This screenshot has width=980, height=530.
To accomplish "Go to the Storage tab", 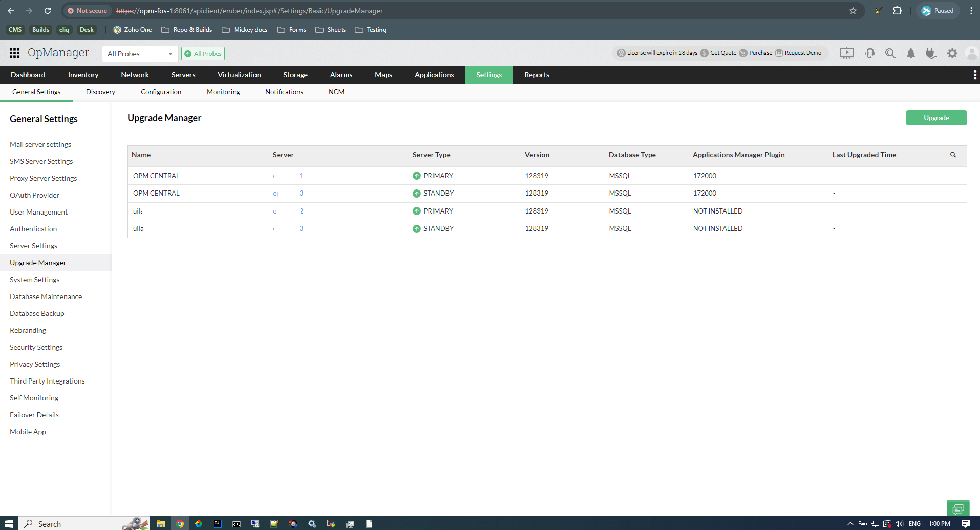I will [x=295, y=75].
